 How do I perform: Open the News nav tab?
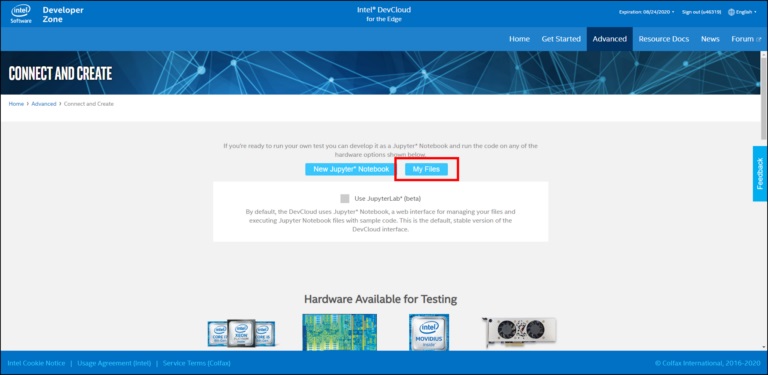coord(710,39)
